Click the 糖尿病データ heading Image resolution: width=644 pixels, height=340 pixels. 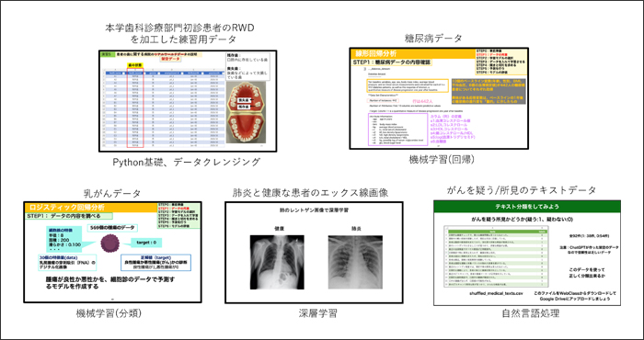(x=433, y=39)
